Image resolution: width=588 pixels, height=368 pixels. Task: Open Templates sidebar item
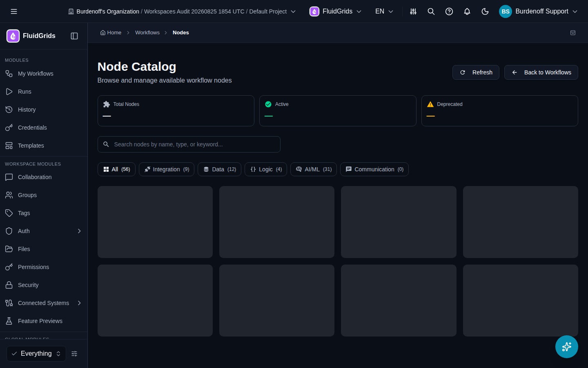point(44,146)
